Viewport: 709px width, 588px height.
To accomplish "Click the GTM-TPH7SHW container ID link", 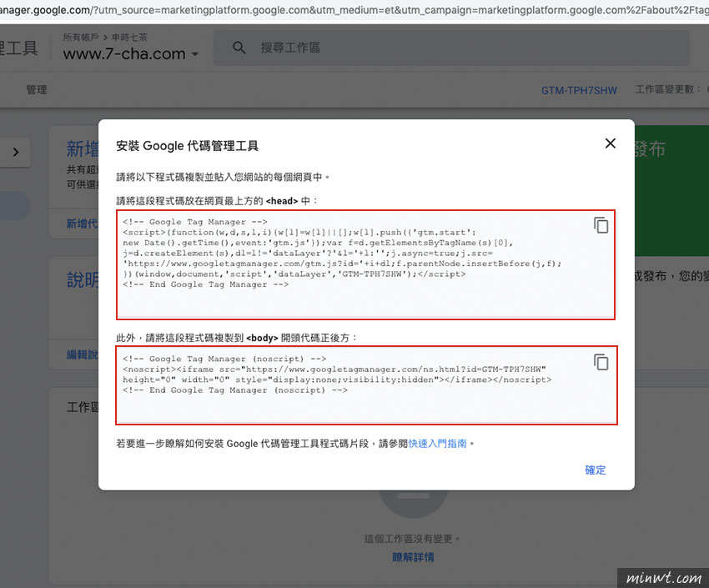I will (579, 90).
